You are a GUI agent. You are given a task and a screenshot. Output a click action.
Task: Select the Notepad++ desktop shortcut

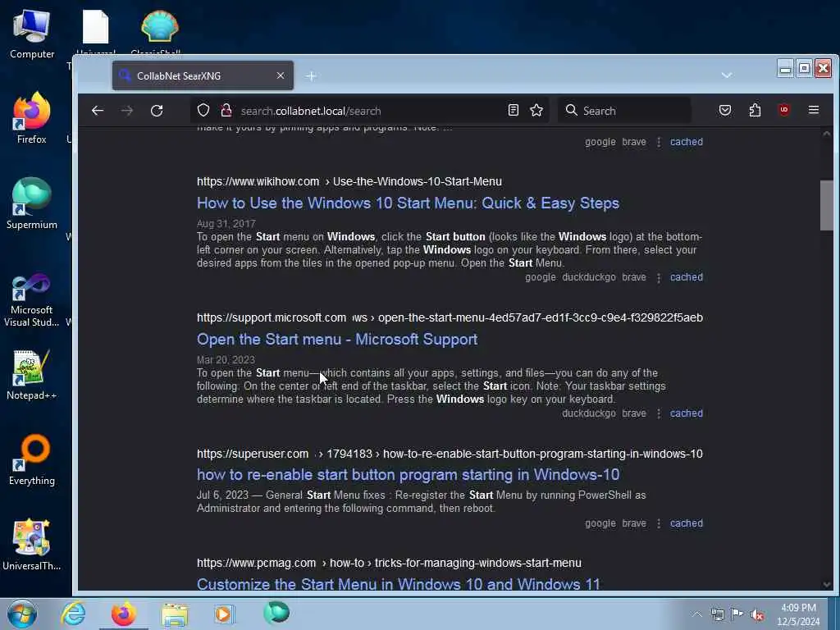32,375
